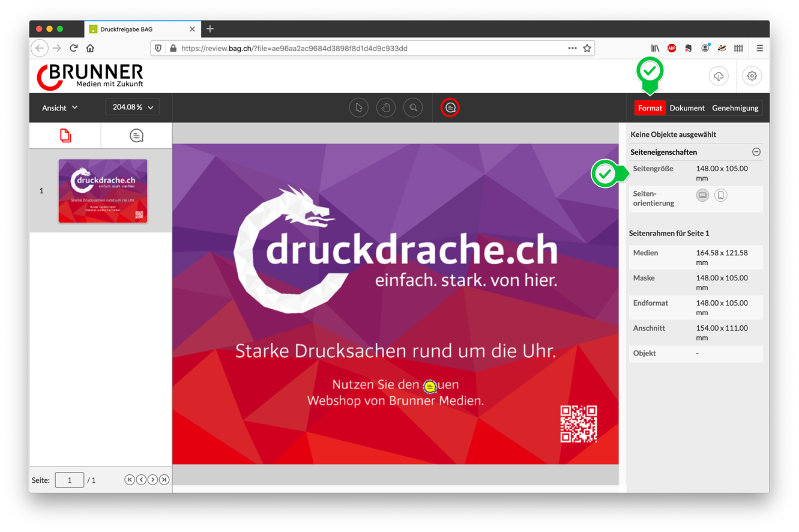Screen dimensions: 799x532
Task: Select the page 1 thumbnail
Action: click(x=103, y=191)
